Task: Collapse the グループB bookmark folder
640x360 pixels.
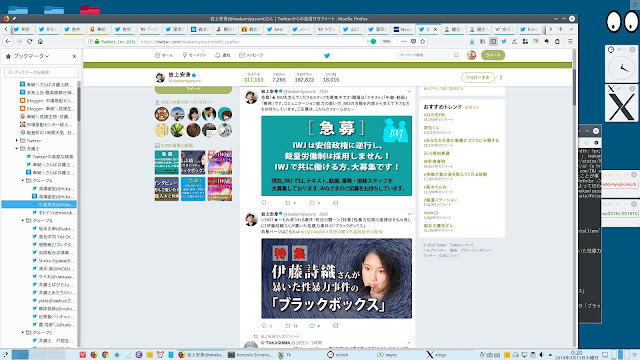Action: pyautogui.click(x=23, y=220)
